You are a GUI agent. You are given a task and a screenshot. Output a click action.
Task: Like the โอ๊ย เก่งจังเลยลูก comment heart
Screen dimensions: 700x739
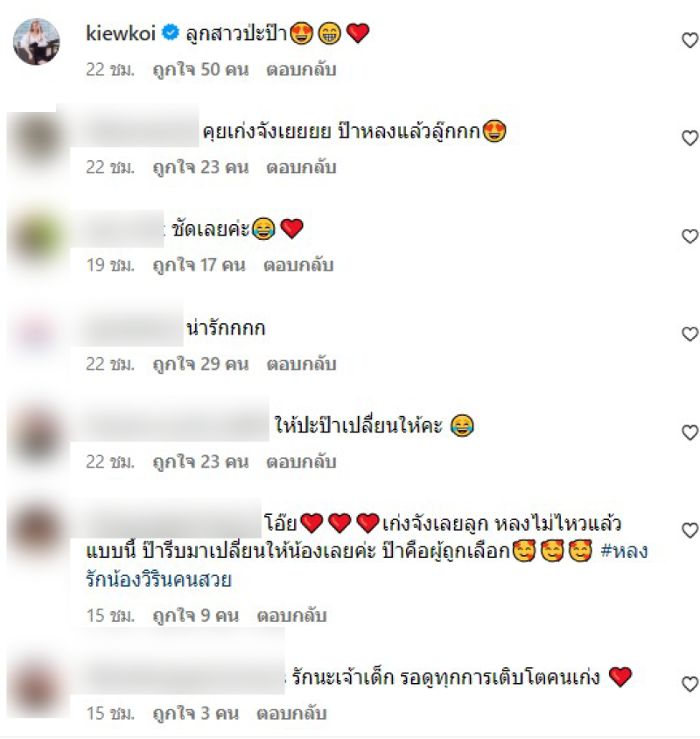click(x=689, y=531)
